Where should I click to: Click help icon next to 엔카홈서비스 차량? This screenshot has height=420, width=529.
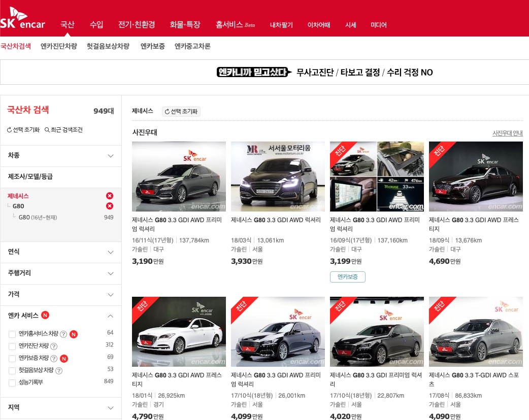(63, 334)
